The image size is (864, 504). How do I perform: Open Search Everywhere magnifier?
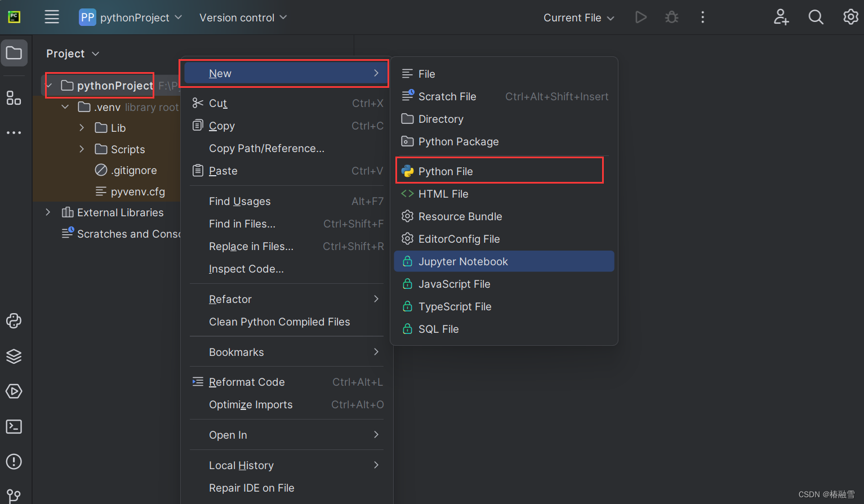(x=816, y=17)
